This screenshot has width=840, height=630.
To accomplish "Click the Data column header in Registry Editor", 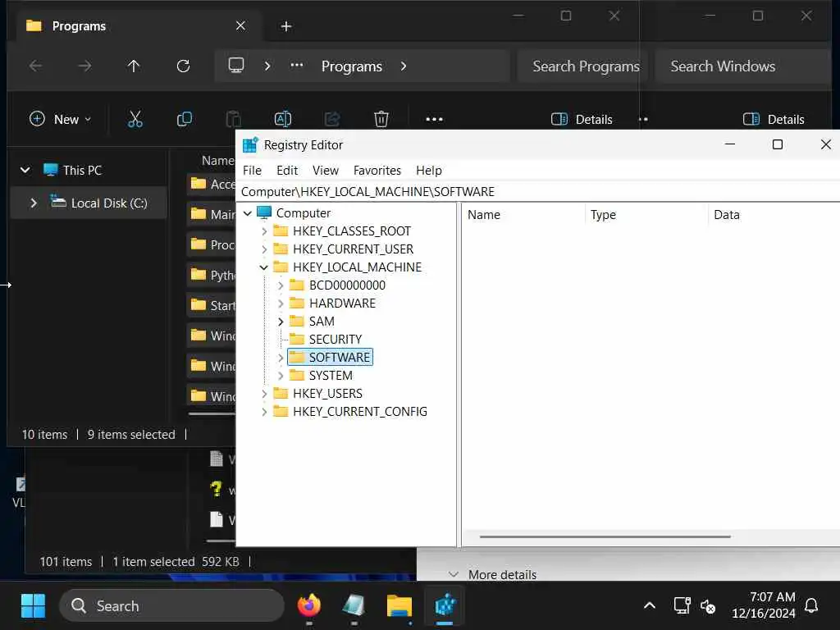I will pyautogui.click(x=727, y=215).
